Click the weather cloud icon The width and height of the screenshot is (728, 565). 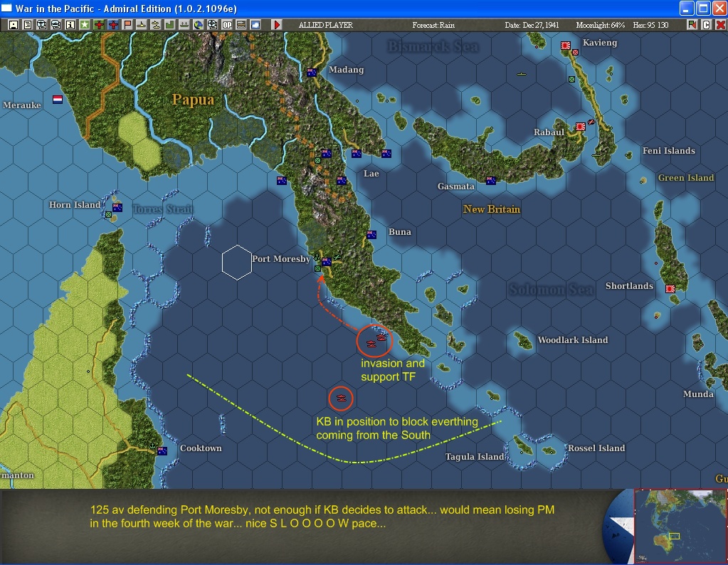pyautogui.click(x=255, y=25)
